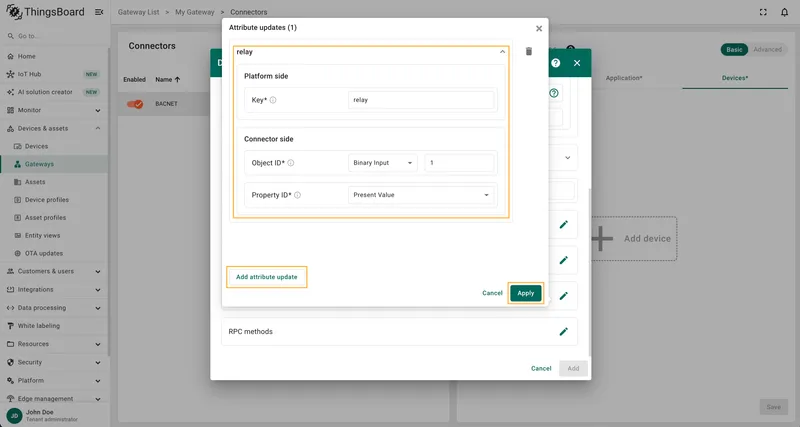Image resolution: width=800 pixels, height=427 pixels.
Task: Focus the Object ID number field
Action: coord(459,163)
